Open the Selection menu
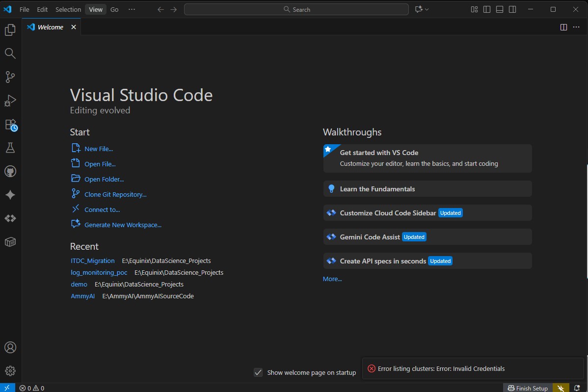The width and height of the screenshot is (588, 392). coord(68,9)
